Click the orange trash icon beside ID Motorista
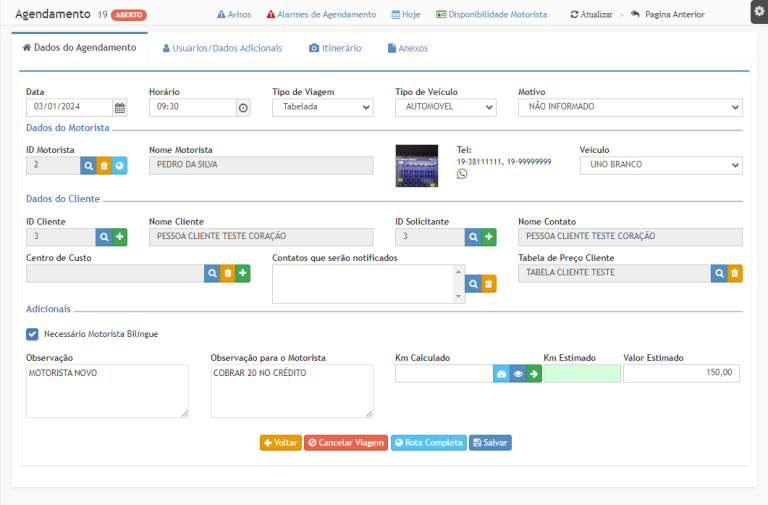 click(x=104, y=165)
